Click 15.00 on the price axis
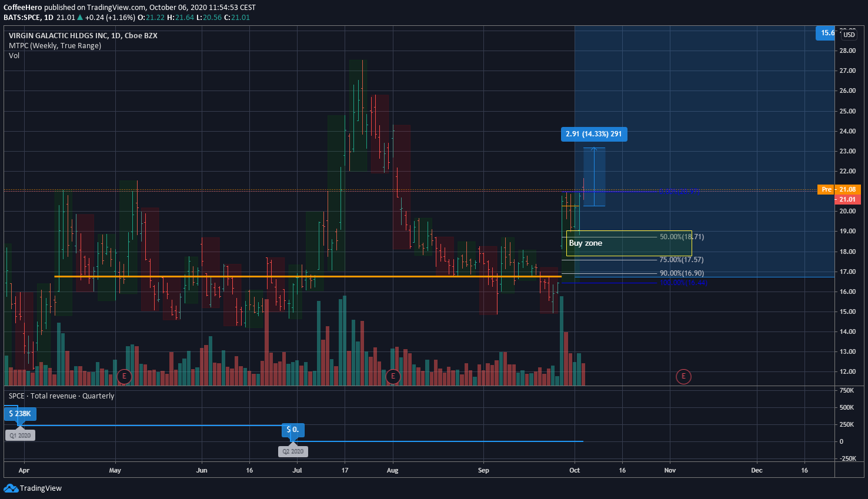The width and height of the screenshot is (868, 499). [x=847, y=312]
